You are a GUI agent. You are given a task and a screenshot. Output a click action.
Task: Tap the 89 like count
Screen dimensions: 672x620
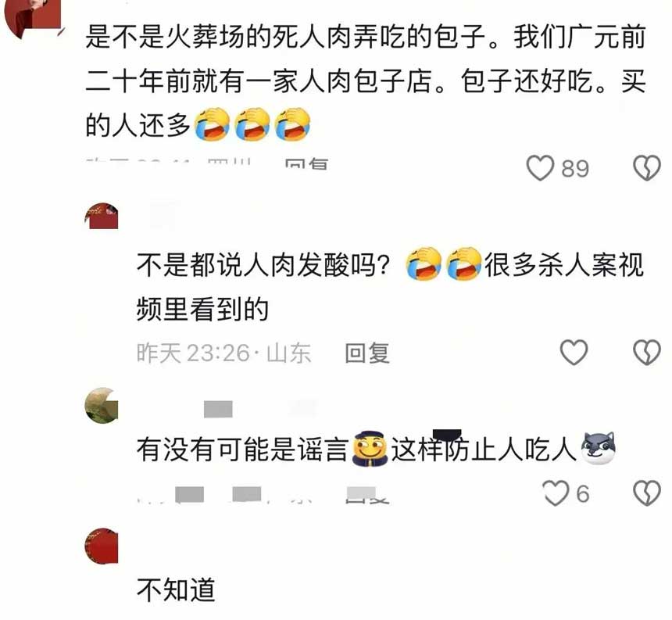coord(575,169)
